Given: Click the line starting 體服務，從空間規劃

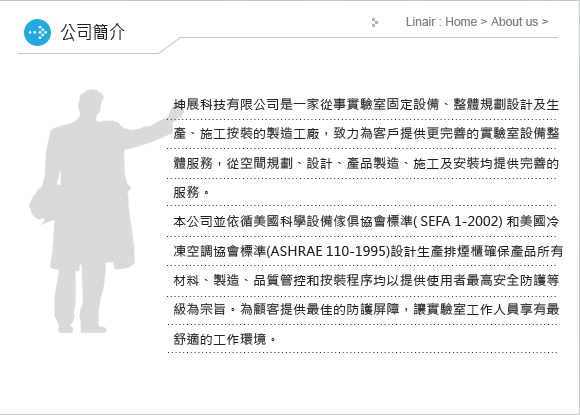Looking at the screenshot, I should pos(366,163).
